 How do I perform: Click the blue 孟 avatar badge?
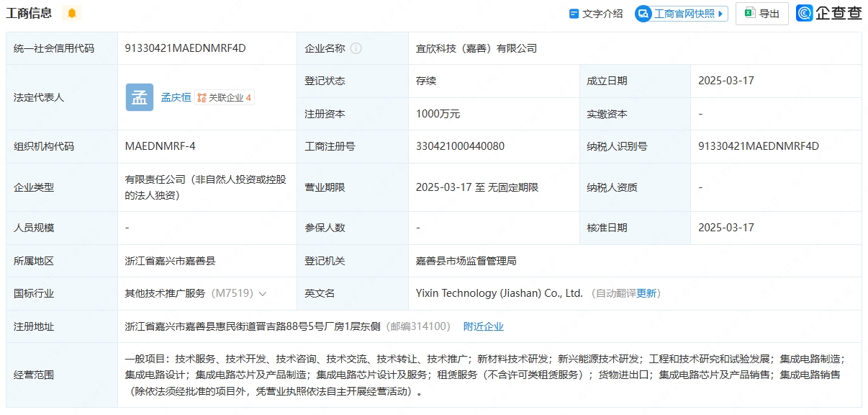tap(140, 97)
